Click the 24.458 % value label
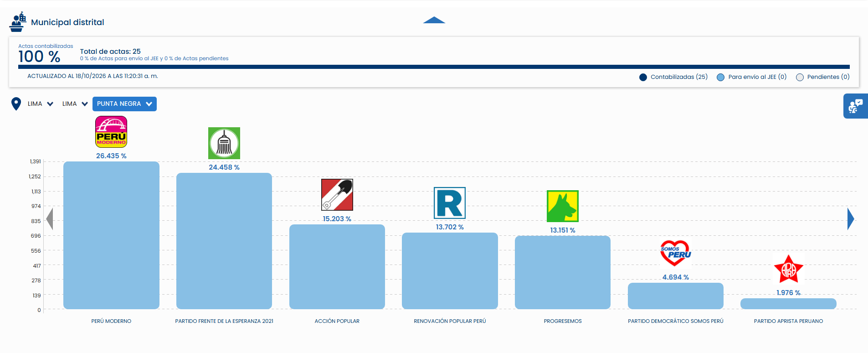The width and height of the screenshot is (868, 353). [x=224, y=167]
